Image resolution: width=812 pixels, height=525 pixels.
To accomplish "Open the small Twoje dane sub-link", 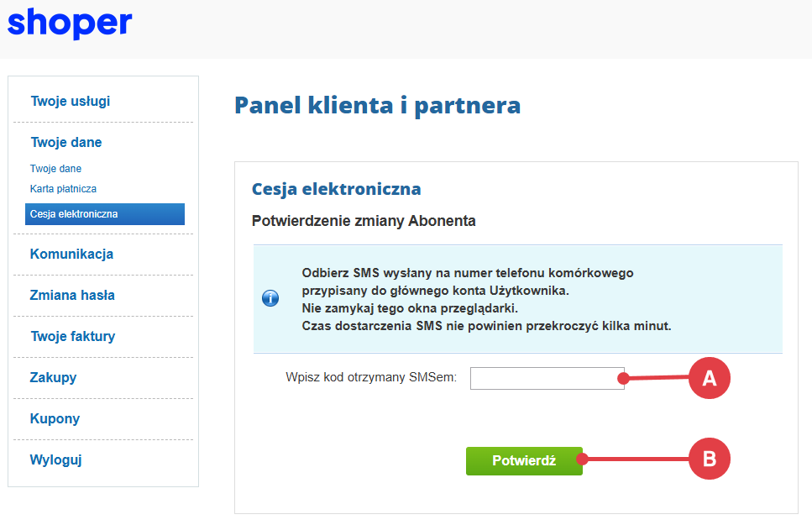I will click(x=55, y=169).
